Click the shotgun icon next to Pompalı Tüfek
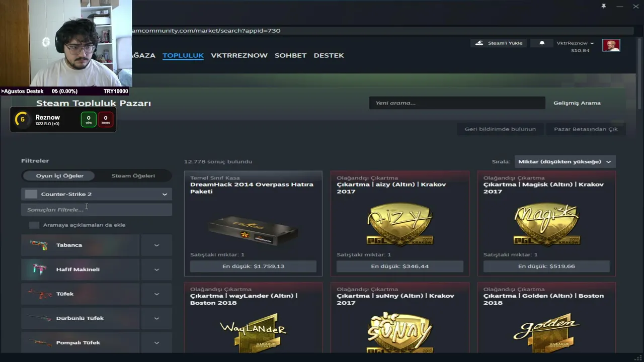Screen dimensions: 644x362 [x=40, y=343]
